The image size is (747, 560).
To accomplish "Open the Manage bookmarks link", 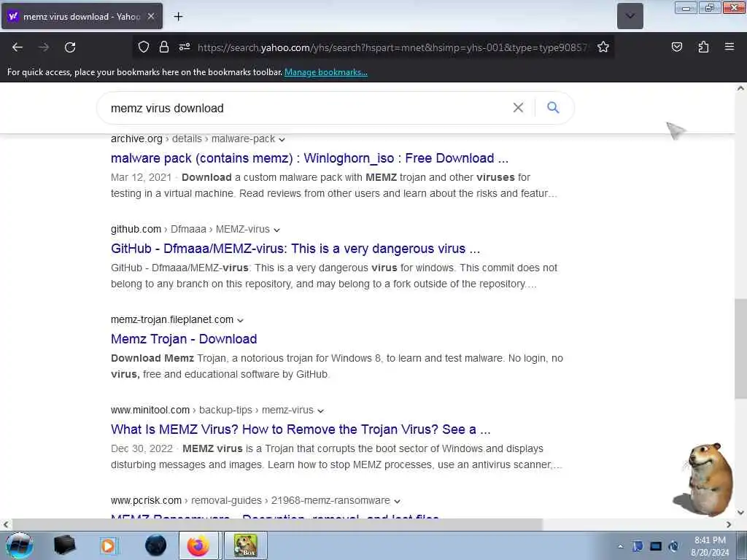I will click(x=326, y=72).
